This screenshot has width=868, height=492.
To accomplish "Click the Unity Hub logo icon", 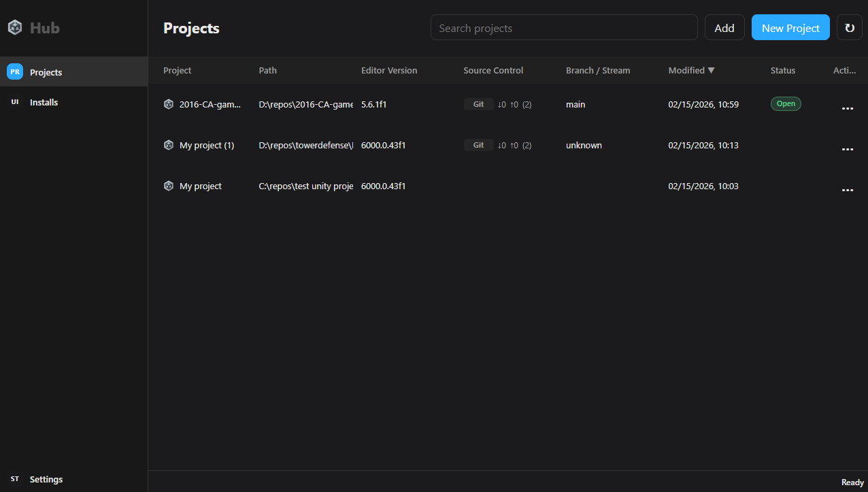I will (x=15, y=28).
